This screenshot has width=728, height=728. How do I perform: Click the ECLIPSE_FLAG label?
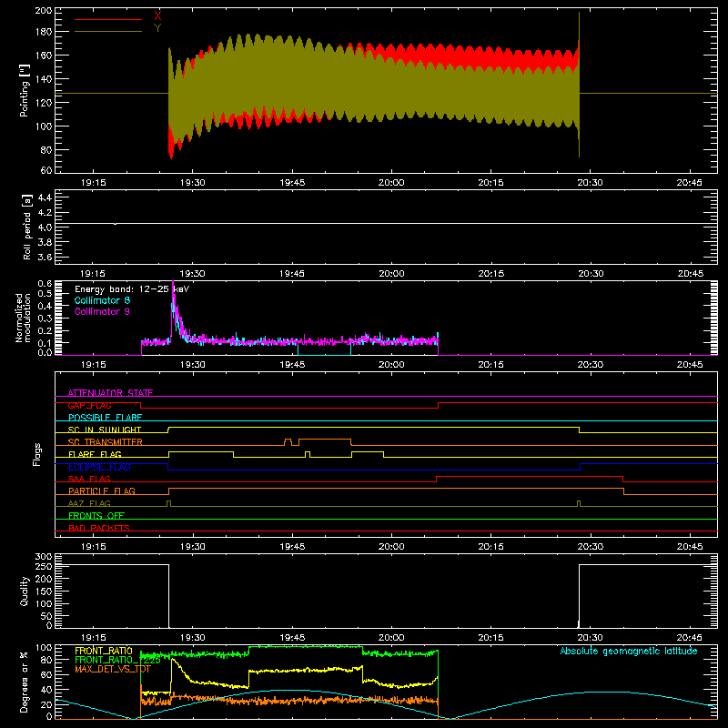[99, 467]
